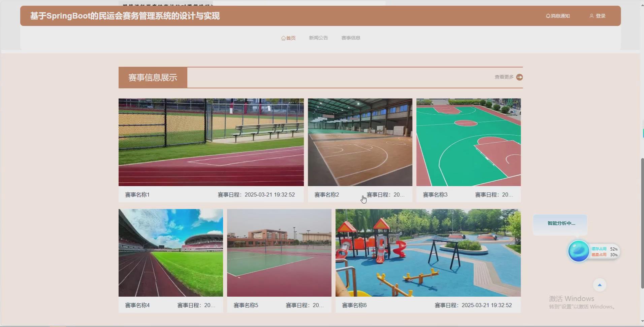Select the 首页 menu item
Viewport: 644px width, 327px height.
point(291,38)
